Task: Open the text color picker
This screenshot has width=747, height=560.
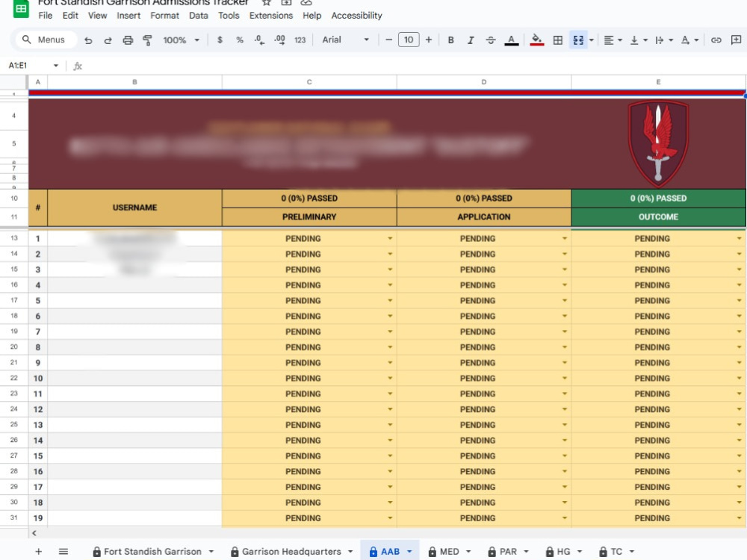Action: coord(511,40)
